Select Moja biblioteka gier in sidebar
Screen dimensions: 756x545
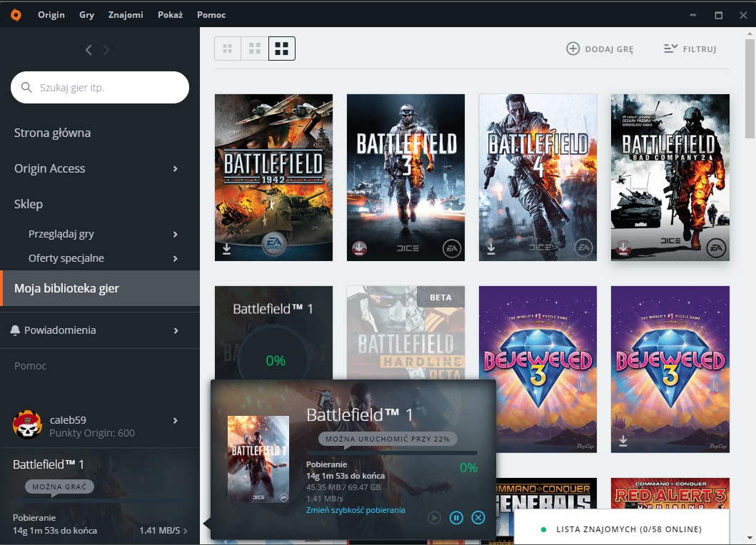pos(100,288)
